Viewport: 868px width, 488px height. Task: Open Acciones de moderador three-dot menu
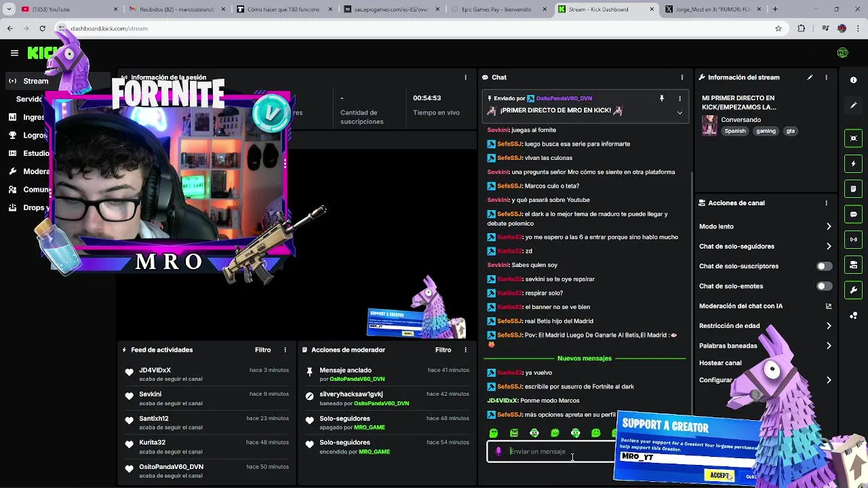tap(465, 350)
